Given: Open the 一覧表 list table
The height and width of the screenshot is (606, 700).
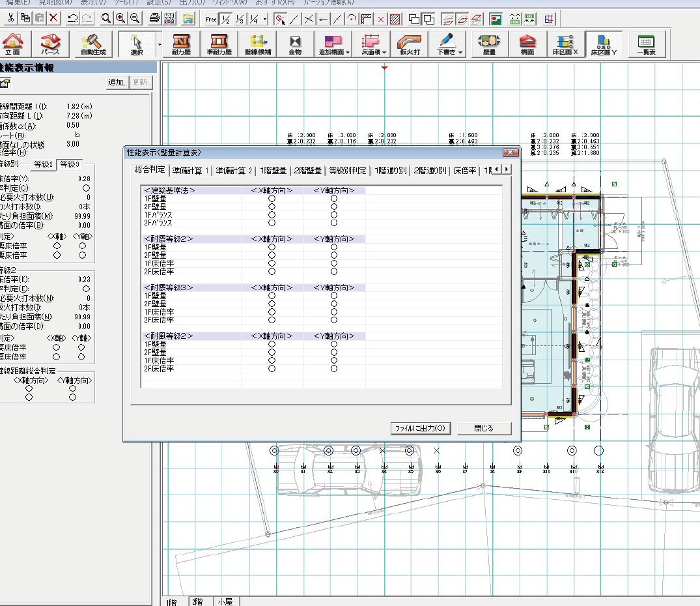Looking at the screenshot, I should click(646, 44).
